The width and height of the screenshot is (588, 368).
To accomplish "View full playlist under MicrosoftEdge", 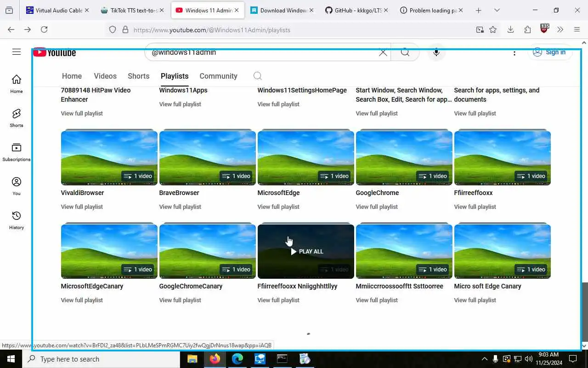I will click(x=278, y=207).
